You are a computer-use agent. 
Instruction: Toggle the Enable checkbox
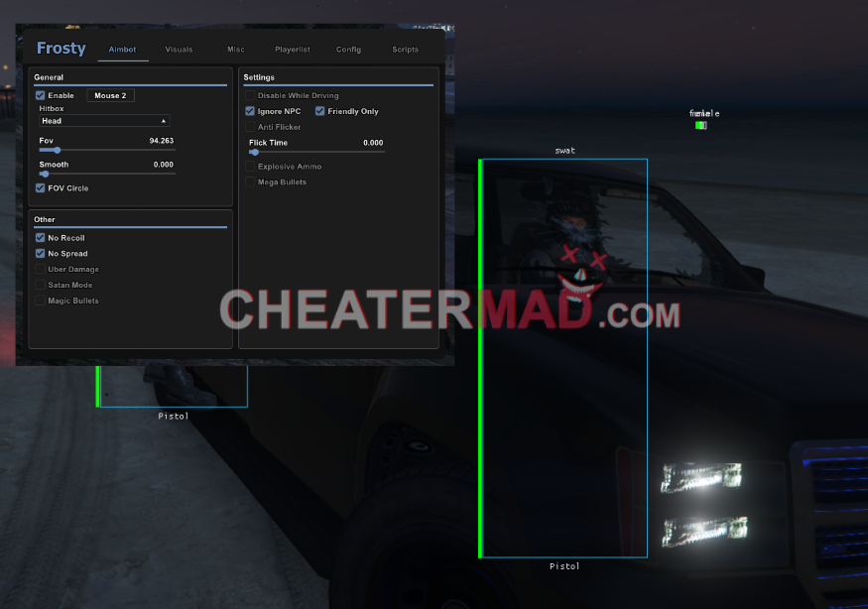coord(41,95)
